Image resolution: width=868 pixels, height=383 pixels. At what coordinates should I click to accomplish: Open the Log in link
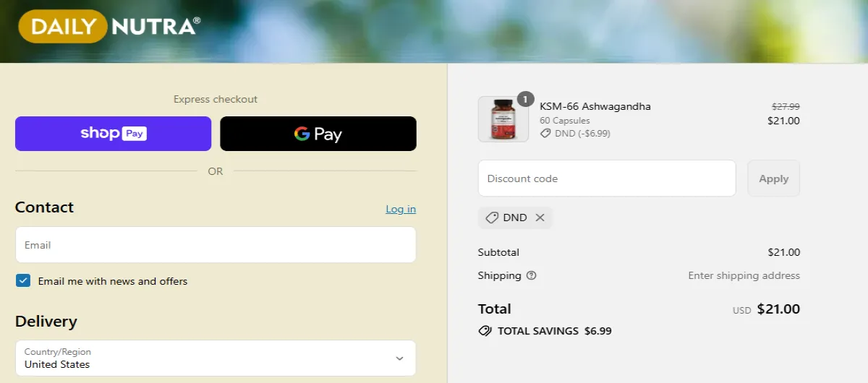pos(401,209)
